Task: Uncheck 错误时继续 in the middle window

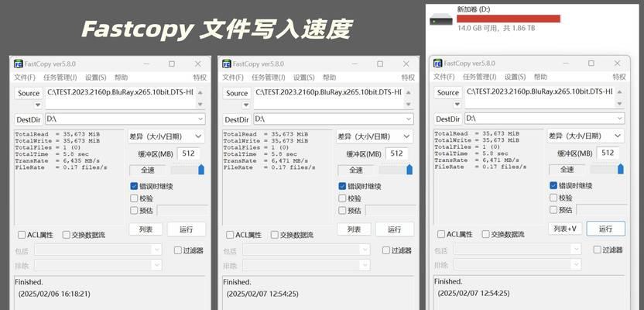Action: coord(342,186)
